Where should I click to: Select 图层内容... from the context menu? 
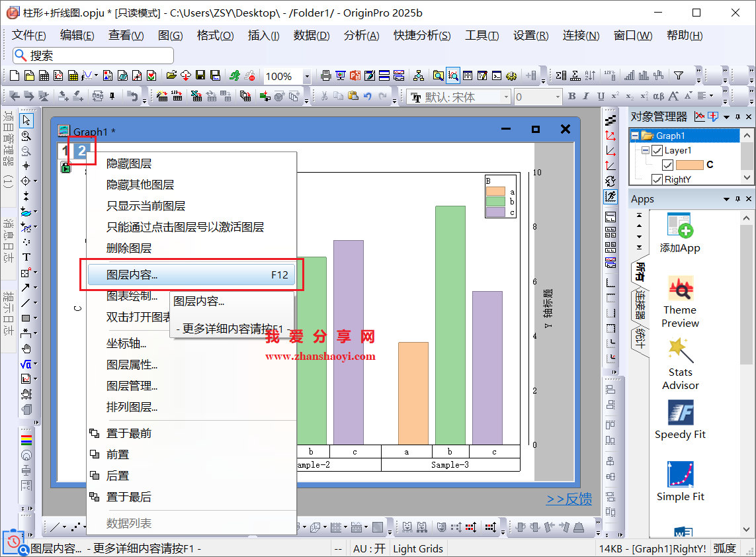(x=191, y=275)
